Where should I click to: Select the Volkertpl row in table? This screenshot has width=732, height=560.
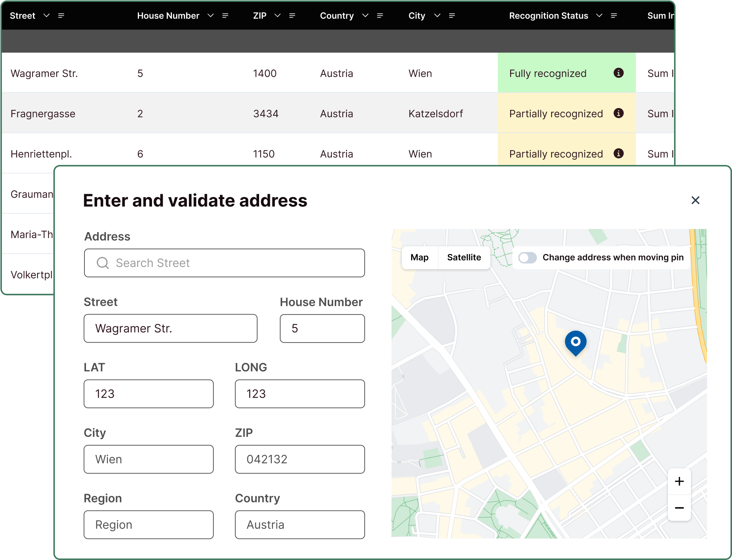tap(28, 275)
